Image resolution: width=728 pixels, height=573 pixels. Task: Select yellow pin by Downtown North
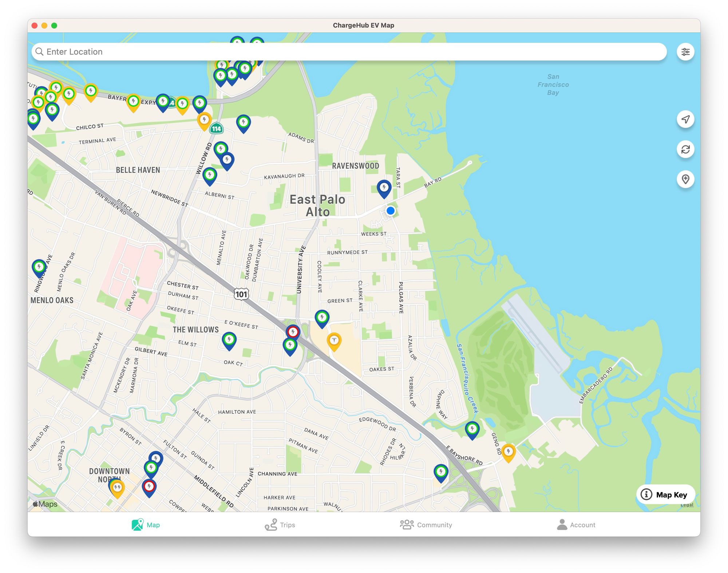(117, 489)
